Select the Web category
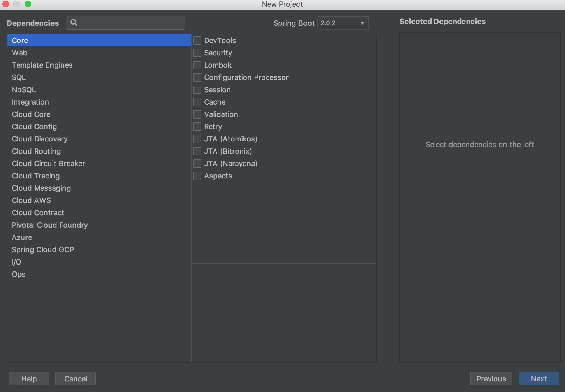 coord(20,53)
